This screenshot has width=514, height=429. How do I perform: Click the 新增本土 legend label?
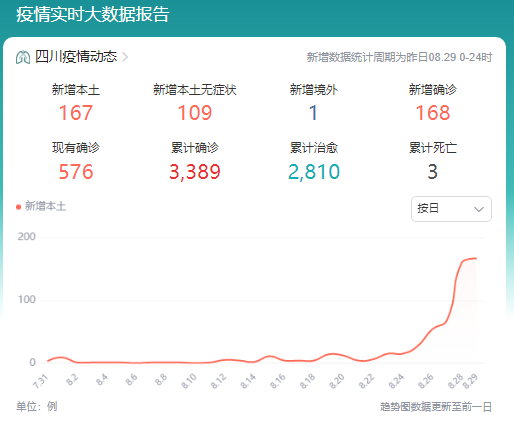(x=45, y=206)
